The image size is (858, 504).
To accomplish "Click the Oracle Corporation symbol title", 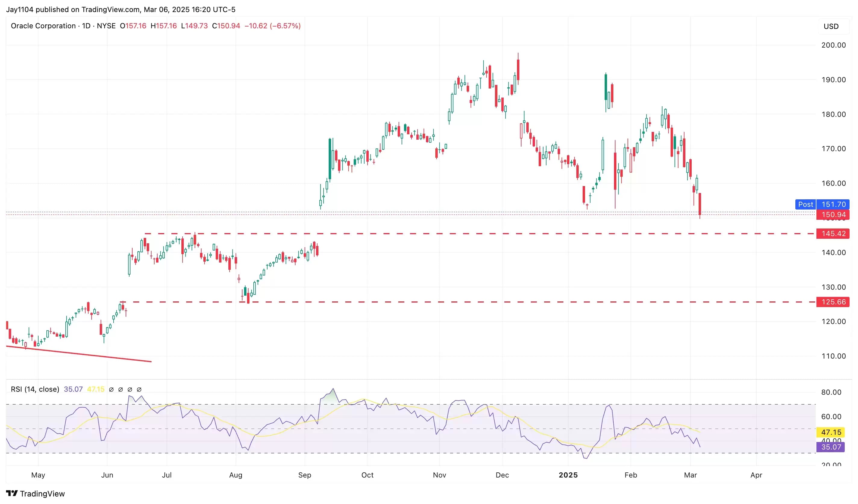I will tap(43, 26).
